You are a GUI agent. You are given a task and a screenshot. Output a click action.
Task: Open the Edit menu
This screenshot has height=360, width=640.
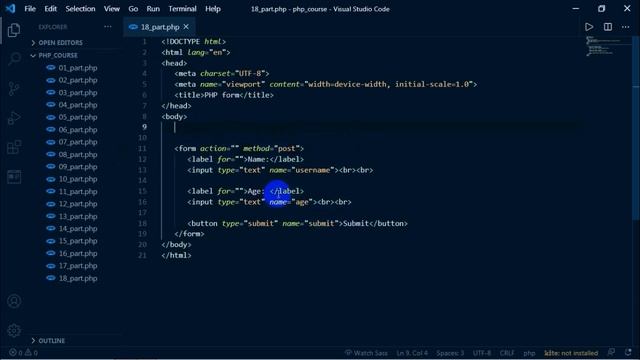(51, 9)
